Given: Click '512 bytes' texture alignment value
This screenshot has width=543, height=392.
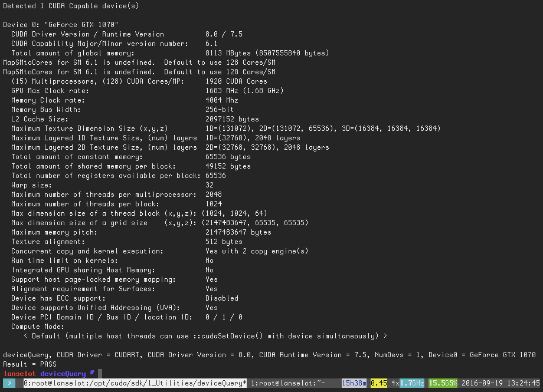Looking at the screenshot, I should [224, 242].
